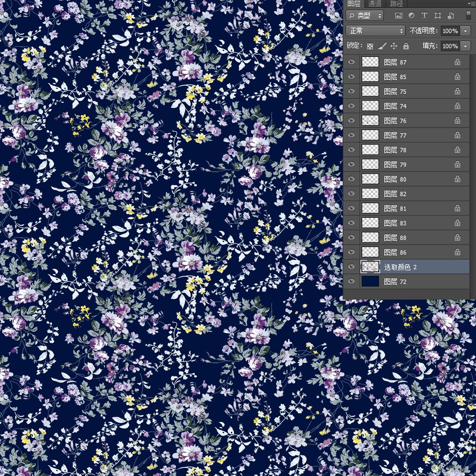Screen dimensions: 476x476
Task: Filter layers by adjustment layer icon
Action: pyautogui.click(x=411, y=15)
